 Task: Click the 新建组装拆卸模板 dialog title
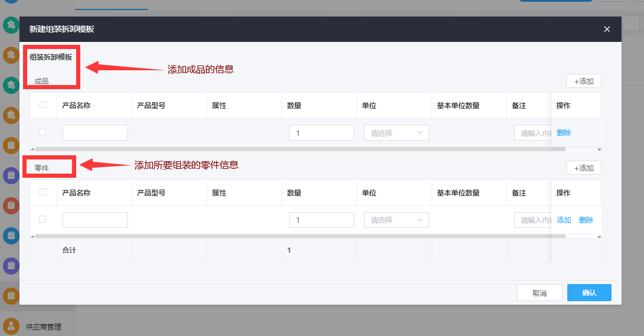(61, 29)
